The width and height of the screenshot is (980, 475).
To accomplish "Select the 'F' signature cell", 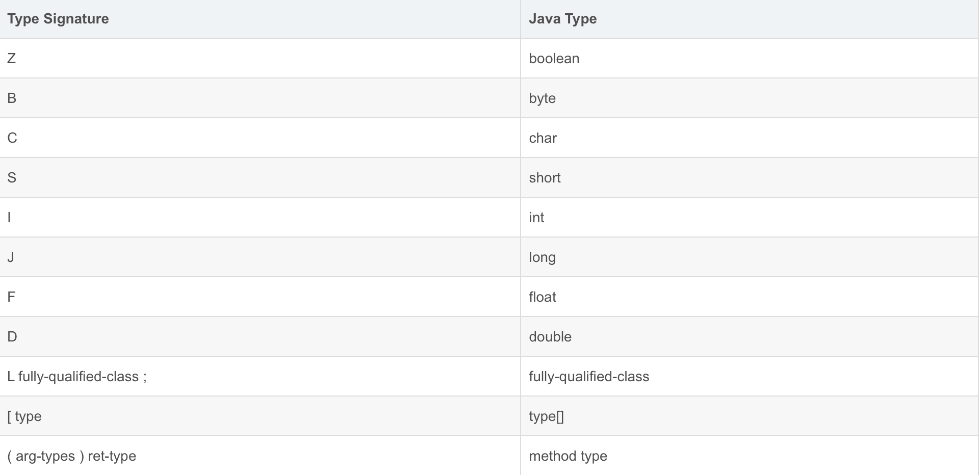I will [x=260, y=297].
